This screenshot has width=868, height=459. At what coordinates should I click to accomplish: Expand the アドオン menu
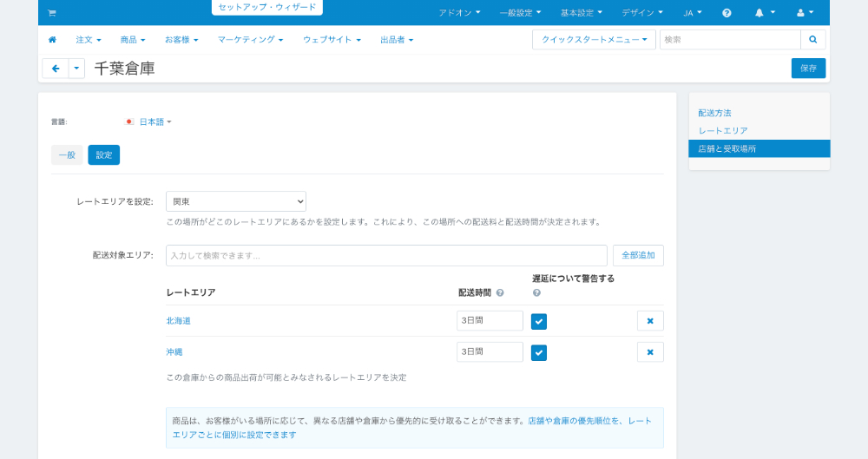pos(459,13)
